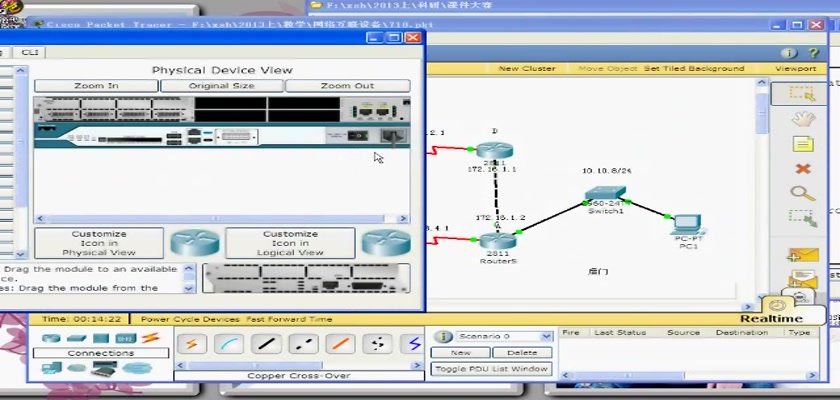
Task: Activate the Select tool in right toolbar
Action: tap(802, 94)
